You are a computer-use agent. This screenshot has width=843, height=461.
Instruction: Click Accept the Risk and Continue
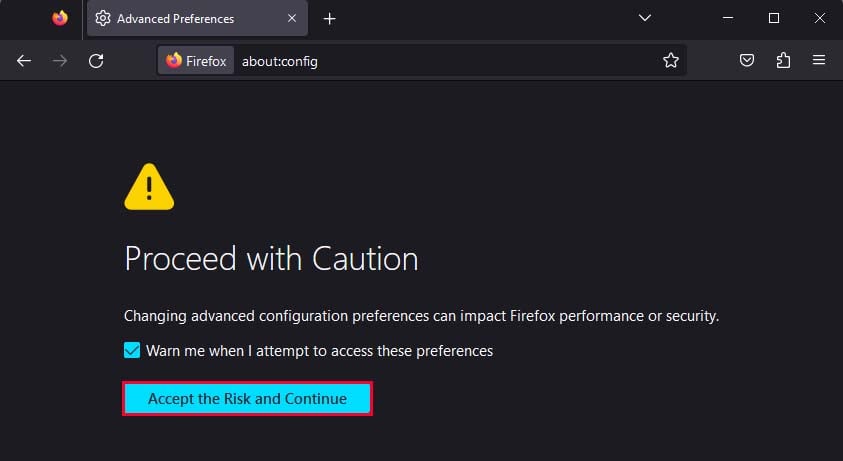(247, 399)
